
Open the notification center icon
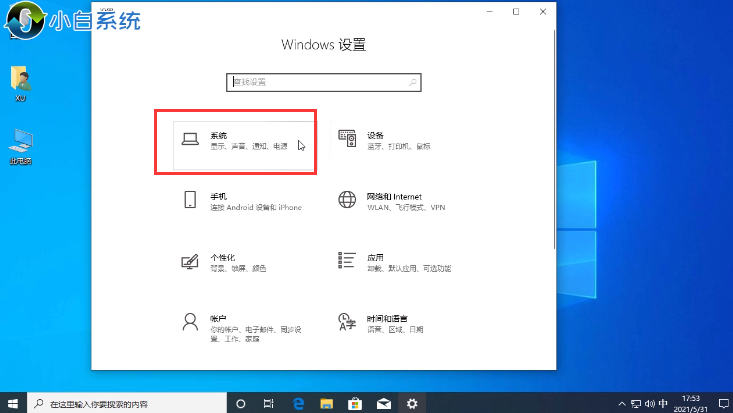724,403
